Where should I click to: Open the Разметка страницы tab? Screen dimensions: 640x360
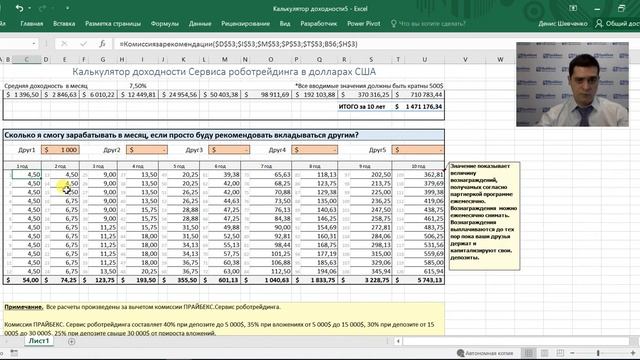click(x=113, y=24)
